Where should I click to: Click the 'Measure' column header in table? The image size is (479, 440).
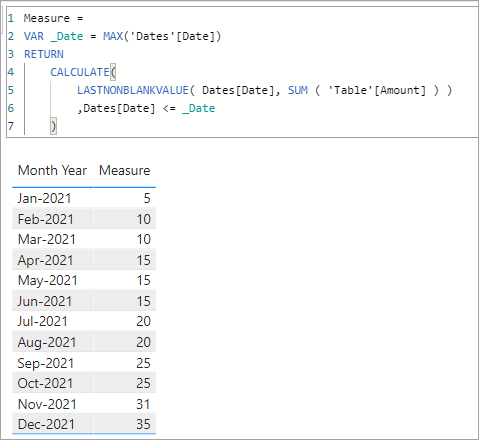click(x=125, y=170)
